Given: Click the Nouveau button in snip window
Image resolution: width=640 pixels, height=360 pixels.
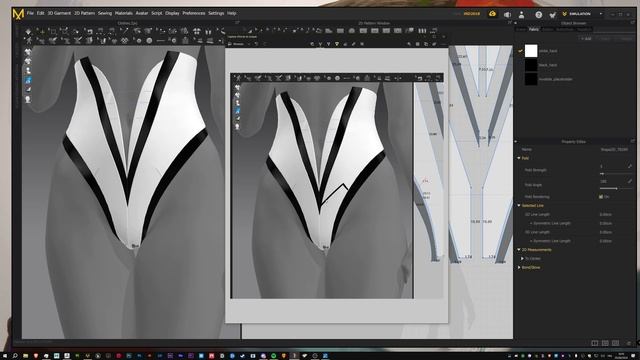Looking at the screenshot, I should tap(237, 44).
